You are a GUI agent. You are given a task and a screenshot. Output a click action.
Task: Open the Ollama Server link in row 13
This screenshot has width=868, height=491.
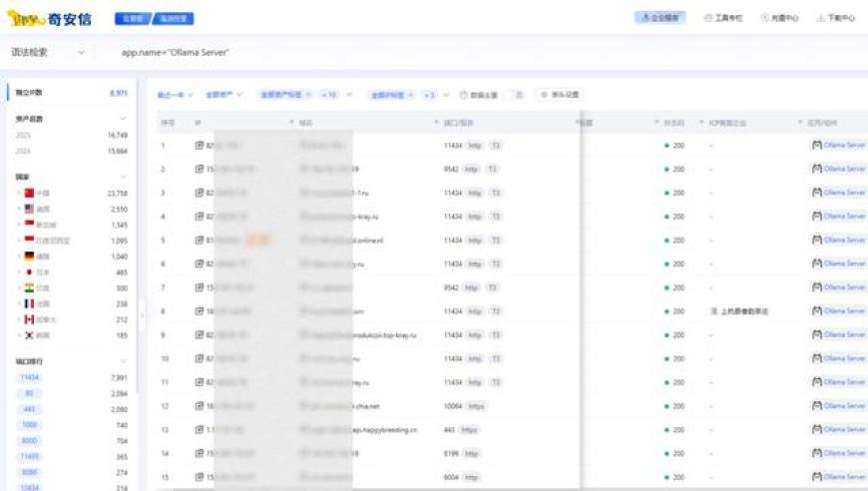tap(844, 429)
